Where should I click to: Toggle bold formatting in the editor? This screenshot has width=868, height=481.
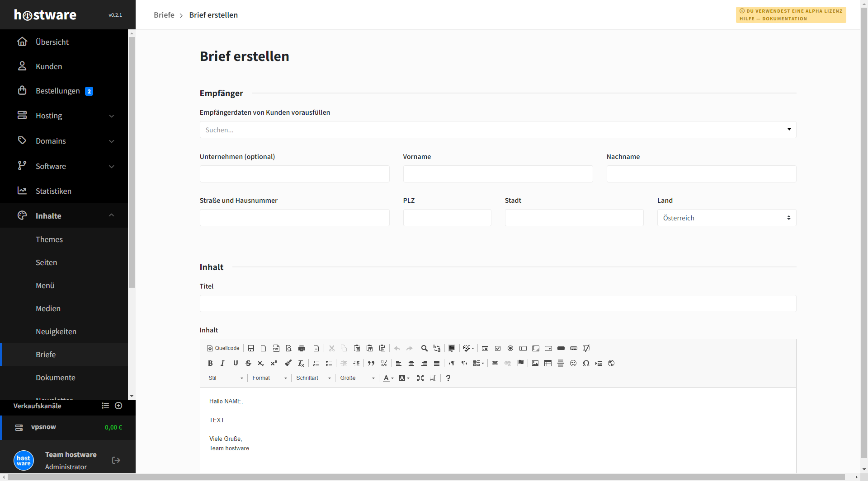pos(210,363)
